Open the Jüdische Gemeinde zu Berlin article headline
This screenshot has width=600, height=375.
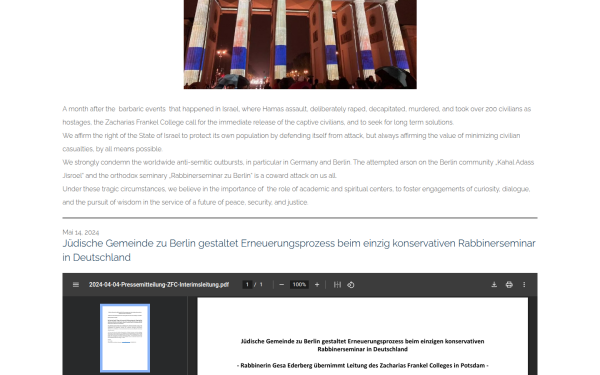299,250
